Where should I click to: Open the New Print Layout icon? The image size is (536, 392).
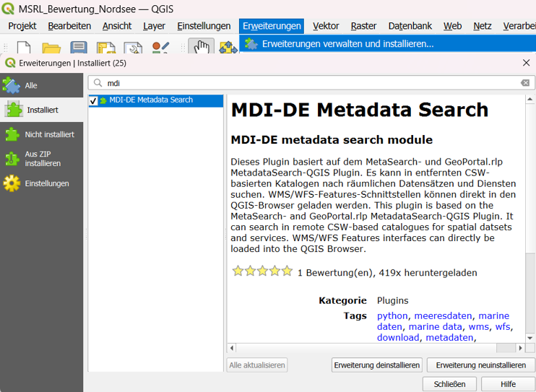pos(106,48)
